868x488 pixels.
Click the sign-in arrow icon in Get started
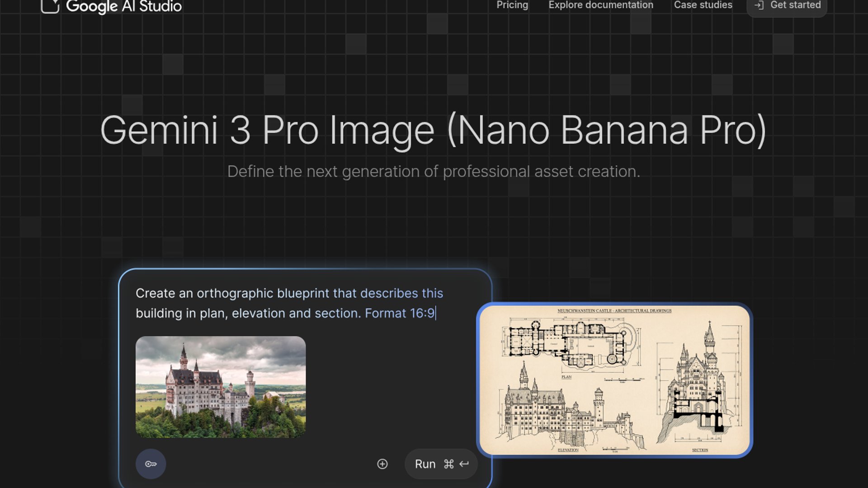coord(759,5)
